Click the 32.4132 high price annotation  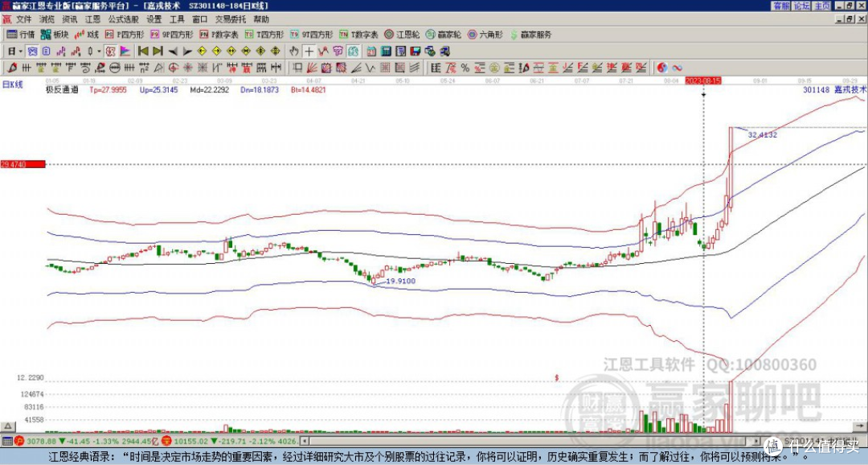tap(763, 134)
